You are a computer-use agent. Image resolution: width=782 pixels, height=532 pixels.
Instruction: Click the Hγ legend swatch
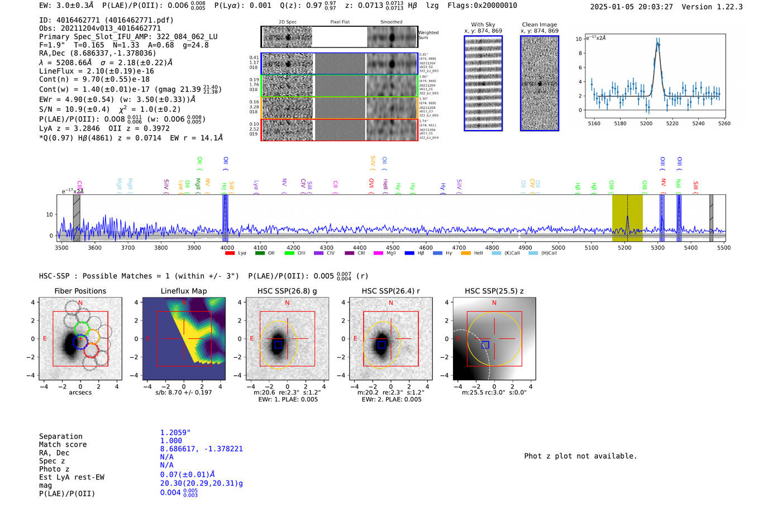[437, 253]
